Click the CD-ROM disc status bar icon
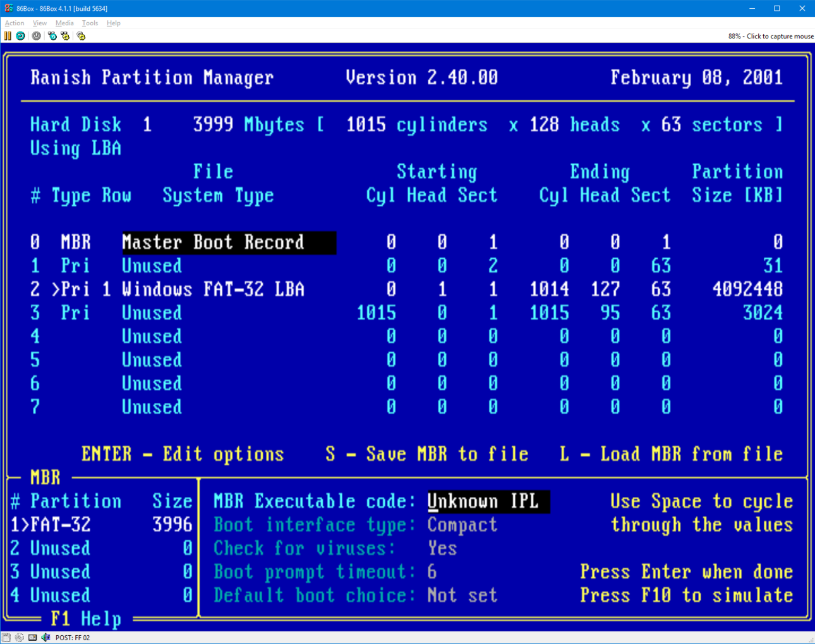 pos(20,638)
